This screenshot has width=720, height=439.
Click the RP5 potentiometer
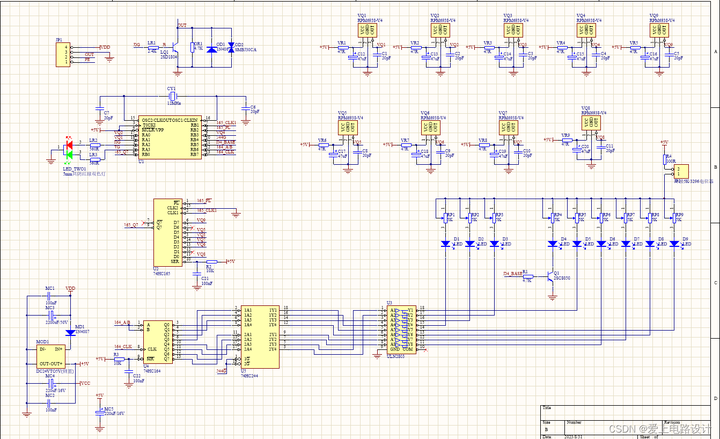click(x=577, y=218)
